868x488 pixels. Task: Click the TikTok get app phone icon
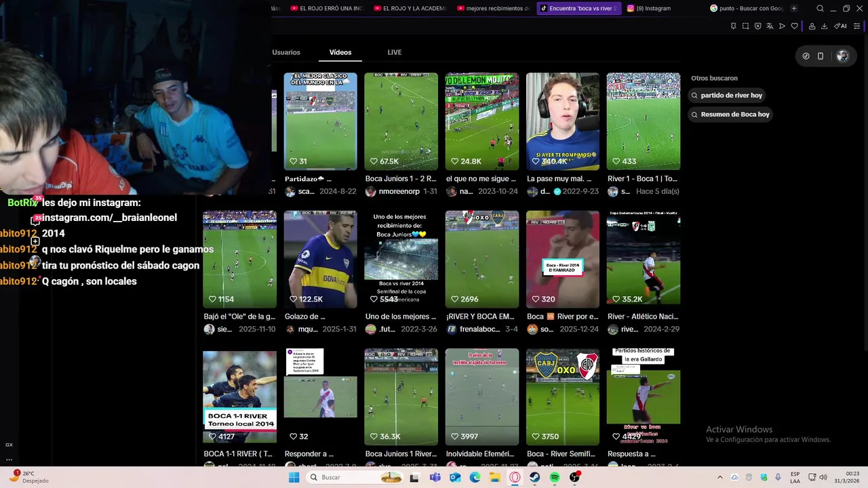tap(821, 56)
